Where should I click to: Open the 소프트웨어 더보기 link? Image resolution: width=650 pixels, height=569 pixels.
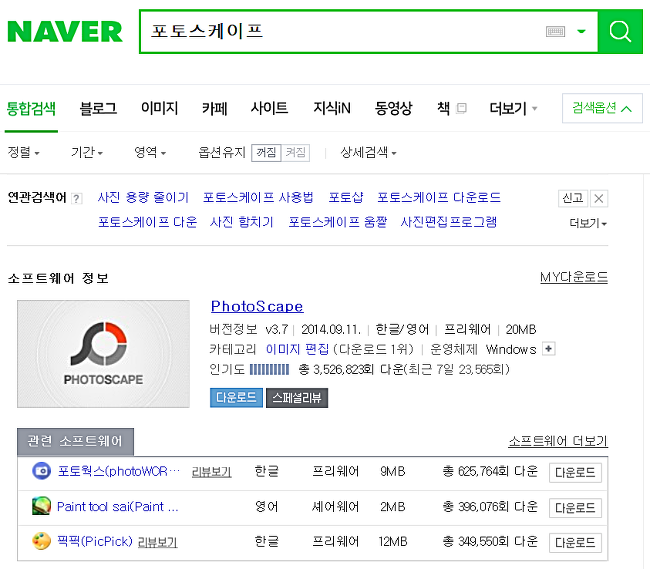click(558, 441)
